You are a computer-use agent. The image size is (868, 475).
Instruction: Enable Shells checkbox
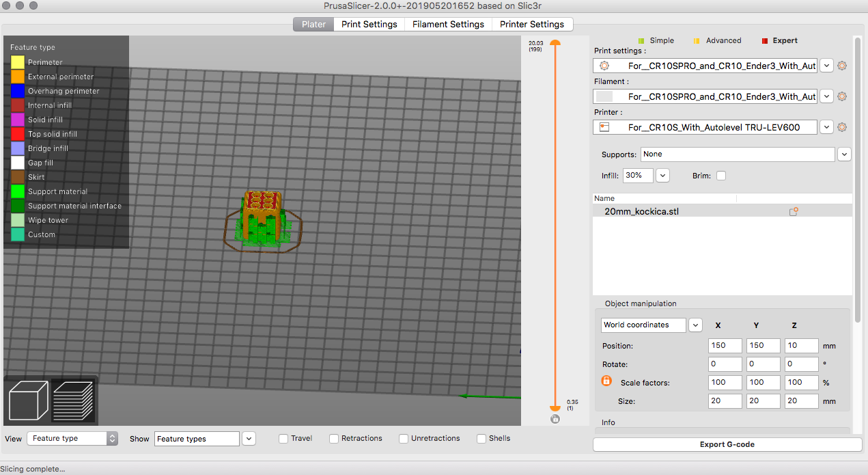click(x=481, y=439)
